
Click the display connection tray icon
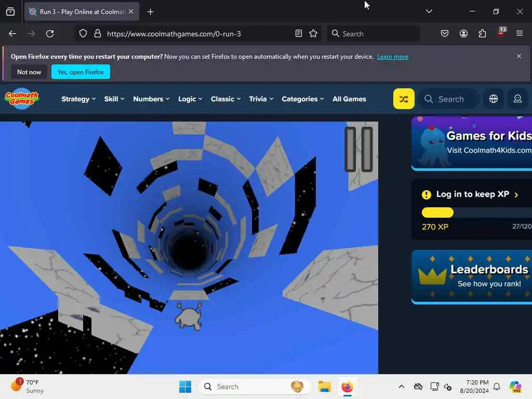(434, 387)
